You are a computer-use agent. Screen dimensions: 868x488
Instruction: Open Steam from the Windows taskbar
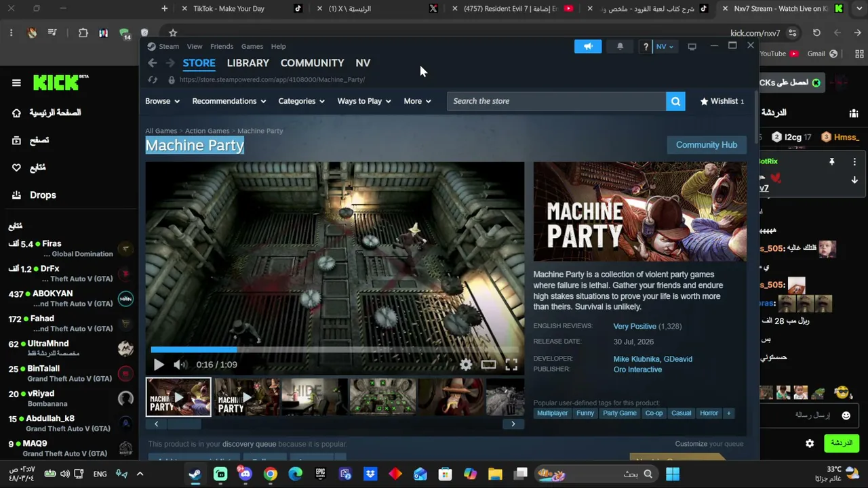point(195,474)
